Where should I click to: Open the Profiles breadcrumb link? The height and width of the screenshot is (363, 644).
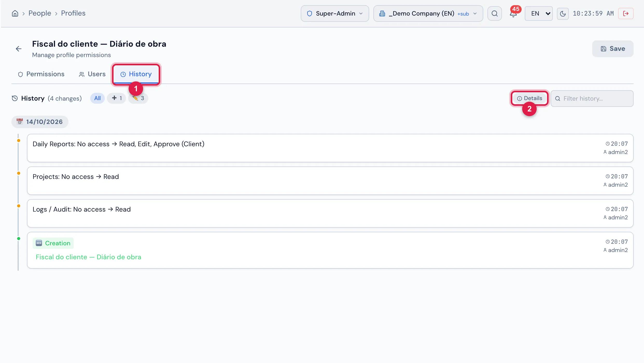click(x=73, y=13)
